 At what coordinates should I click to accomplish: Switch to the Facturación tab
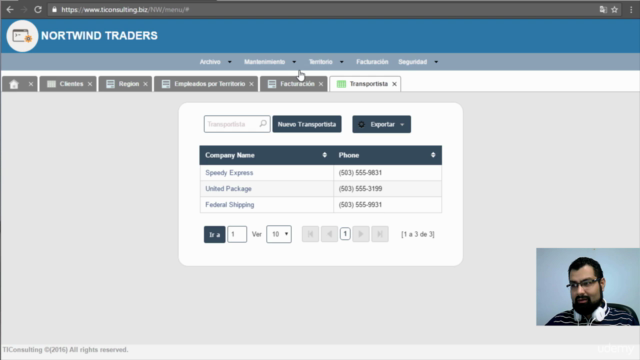coord(293,84)
